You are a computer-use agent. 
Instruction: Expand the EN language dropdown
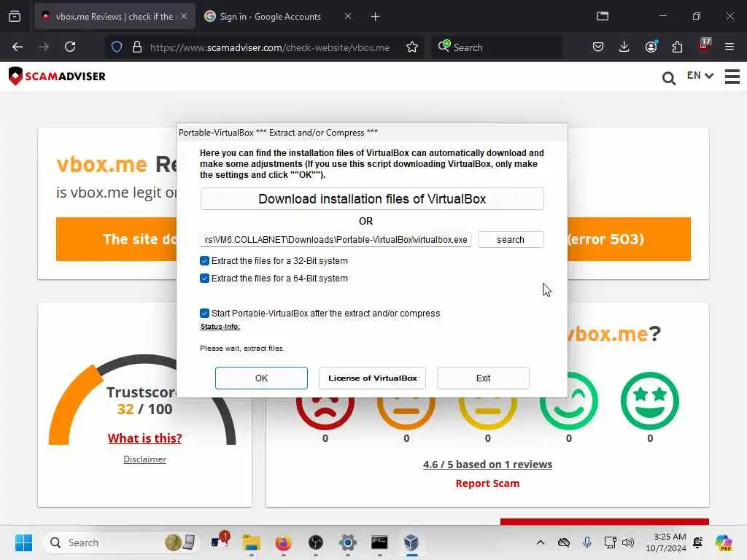click(x=700, y=75)
